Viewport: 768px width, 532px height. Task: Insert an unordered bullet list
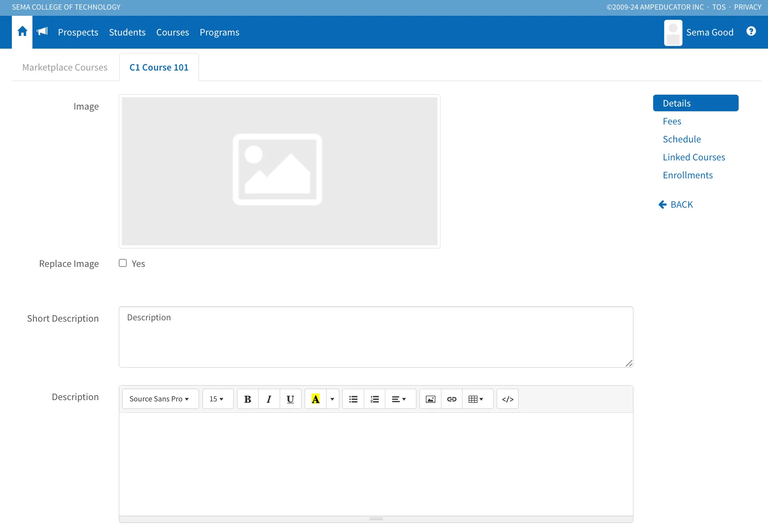click(353, 399)
